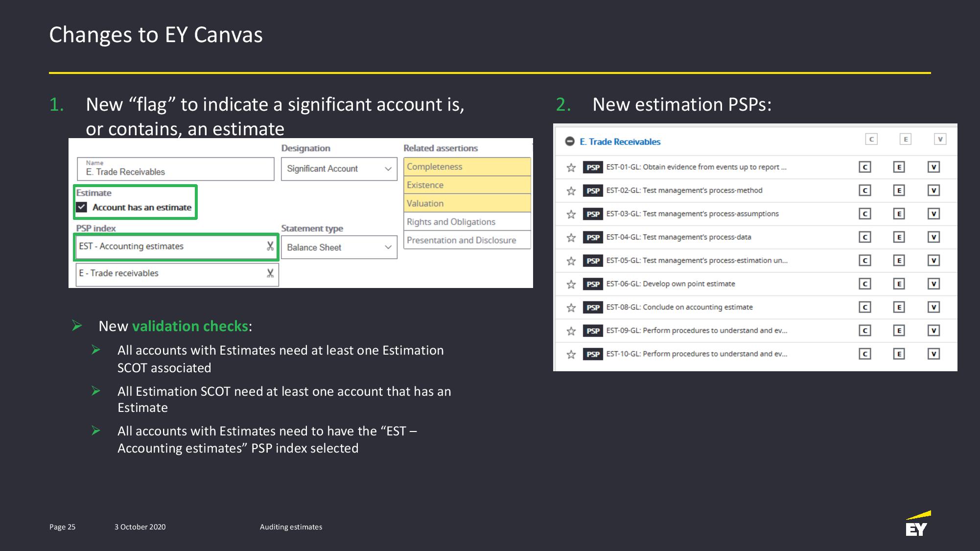Image resolution: width=980 pixels, height=551 pixels.
Task: Select the Rights and Obligations assertion
Action: (x=467, y=222)
